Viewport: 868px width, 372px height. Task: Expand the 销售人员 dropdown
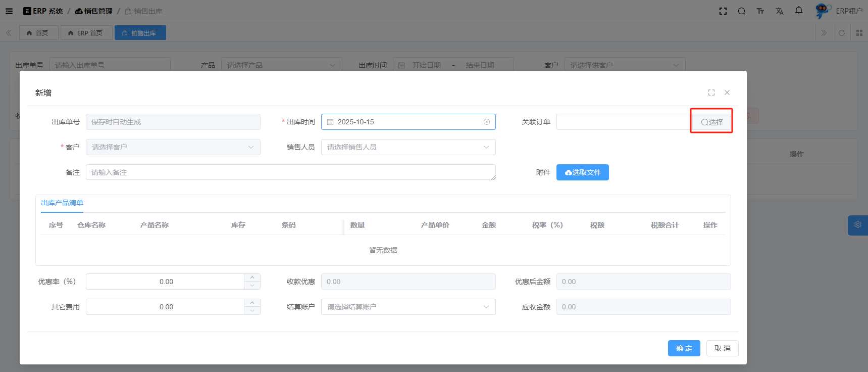[x=408, y=147]
